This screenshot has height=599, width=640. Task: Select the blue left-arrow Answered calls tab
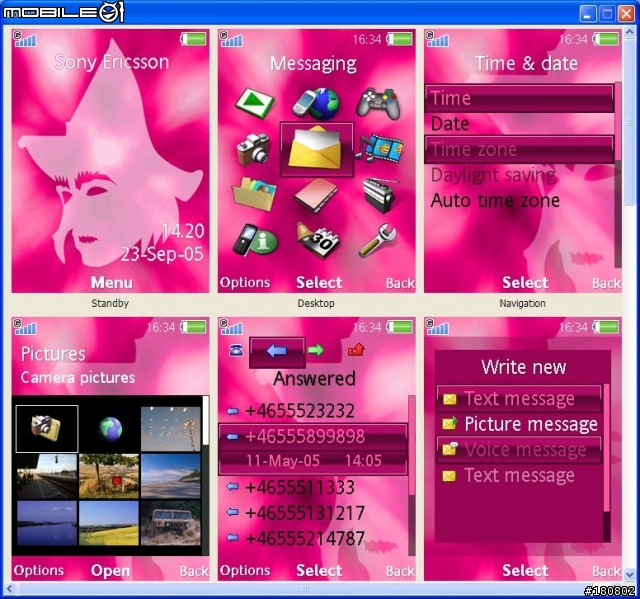click(277, 351)
